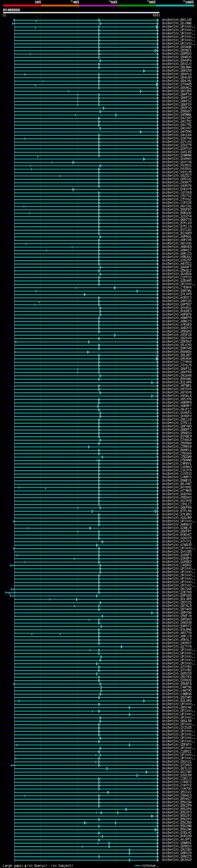Open hit UniRef100_B9WEY1
The height and width of the screenshot is (868, 197).
point(177,481)
